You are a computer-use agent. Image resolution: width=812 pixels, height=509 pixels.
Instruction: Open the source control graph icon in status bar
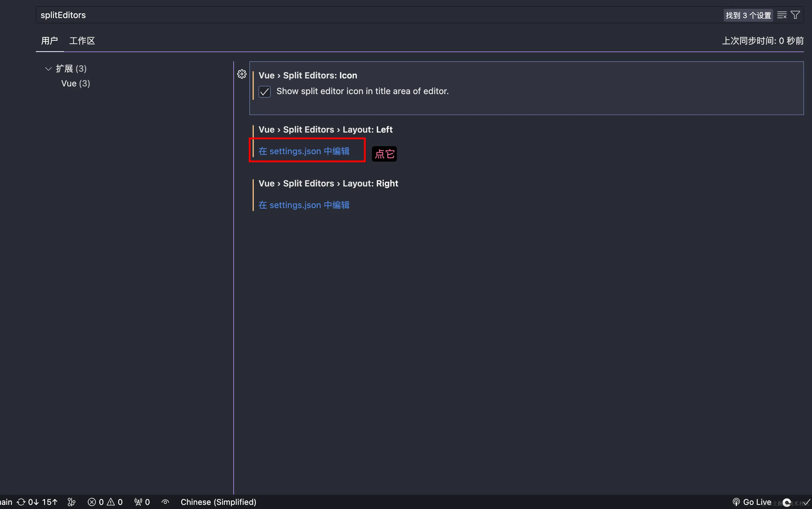pyautogui.click(x=71, y=502)
